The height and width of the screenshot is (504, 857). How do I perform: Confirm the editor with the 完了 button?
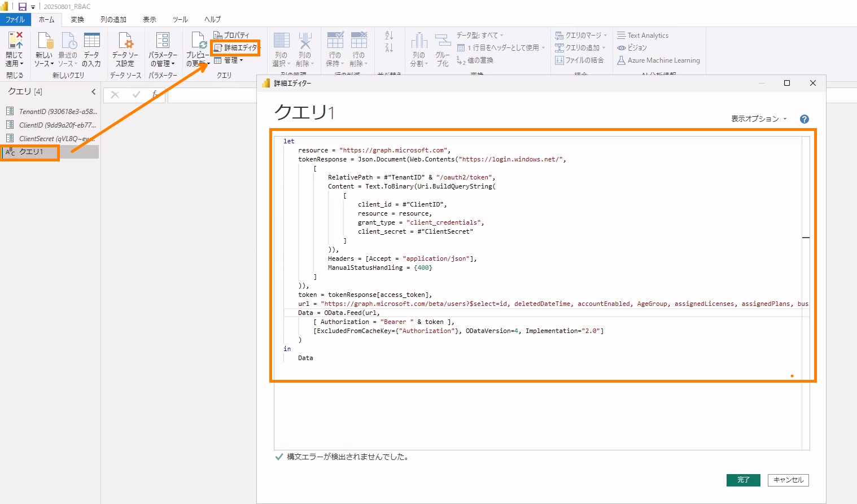[744, 480]
